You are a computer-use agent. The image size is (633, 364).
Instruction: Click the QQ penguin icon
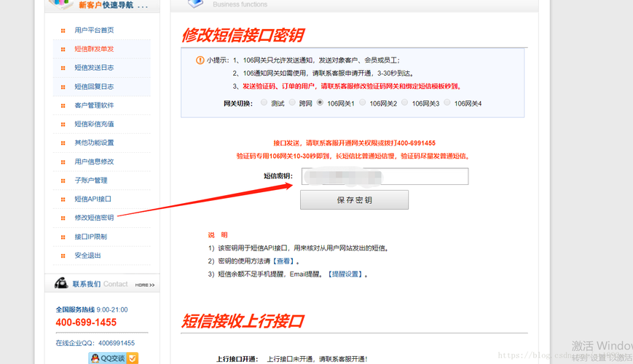tap(95, 358)
